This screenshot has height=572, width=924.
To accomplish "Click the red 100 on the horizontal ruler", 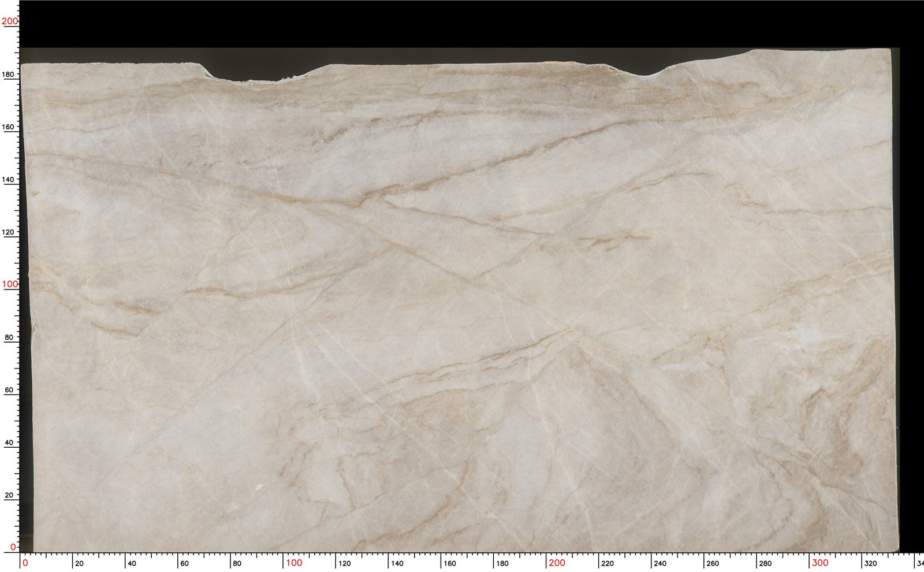I will [293, 563].
